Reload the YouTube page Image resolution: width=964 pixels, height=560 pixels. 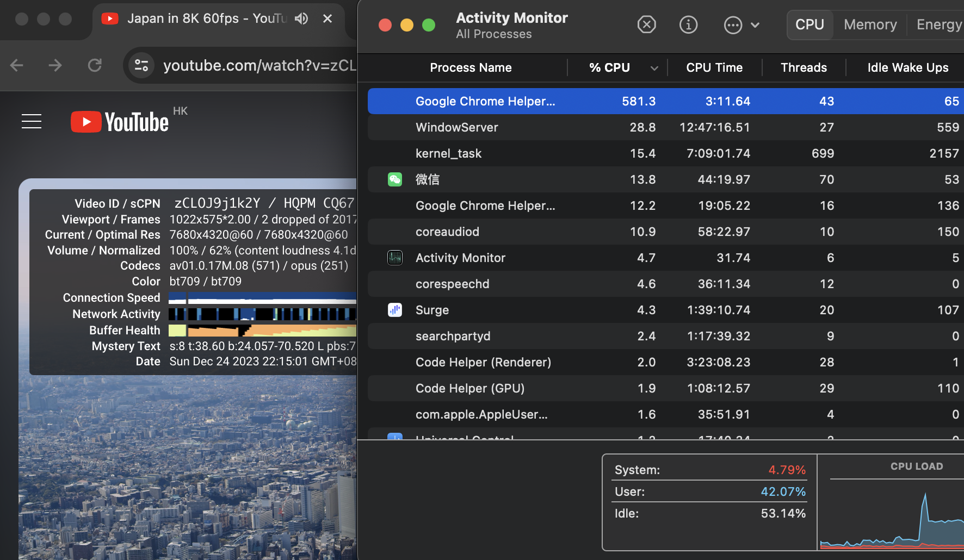click(x=95, y=66)
